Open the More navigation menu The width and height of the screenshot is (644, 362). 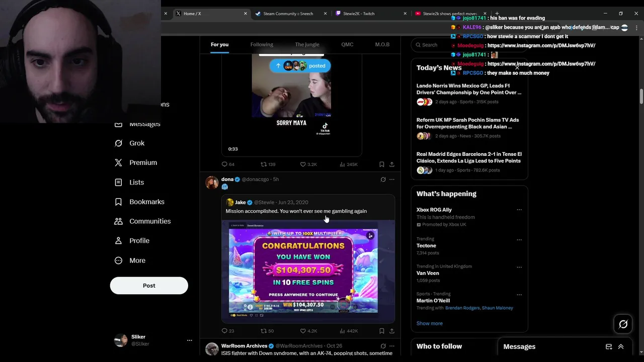[x=130, y=260]
